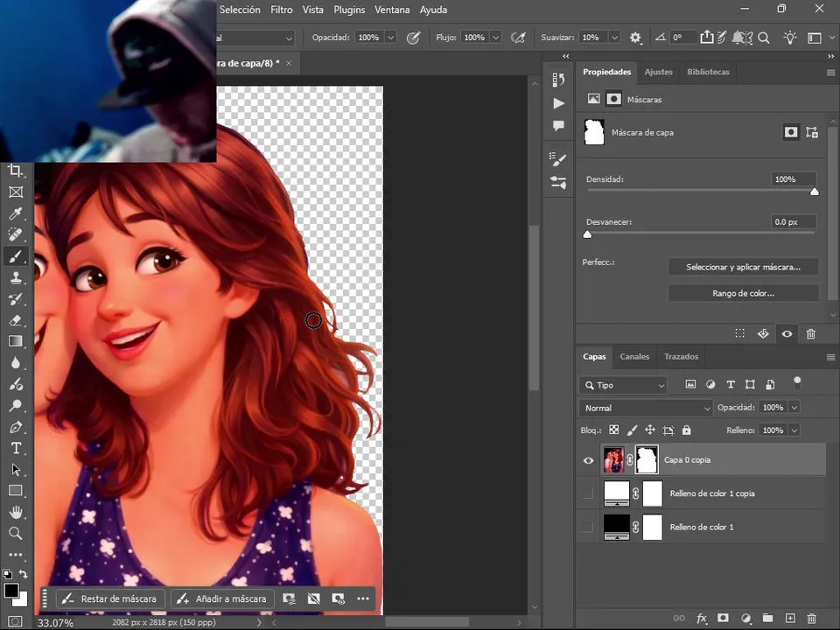840x630 pixels.
Task: Open brush smoothing options gear
Action: click(x=635, y=38)
